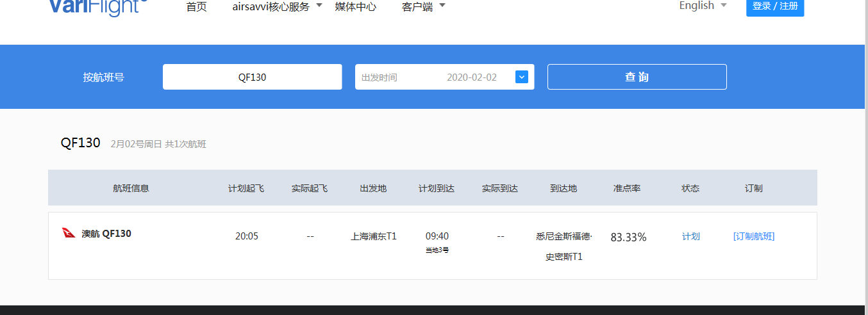868x315 pixels.
Task: Click the 09:40 arrival time
Action: [437, 236]
